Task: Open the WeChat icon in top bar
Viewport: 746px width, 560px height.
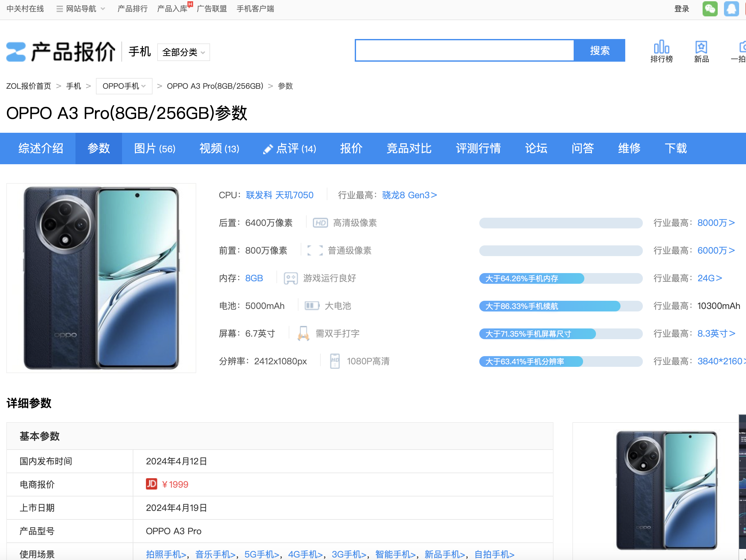Action: 710,9
